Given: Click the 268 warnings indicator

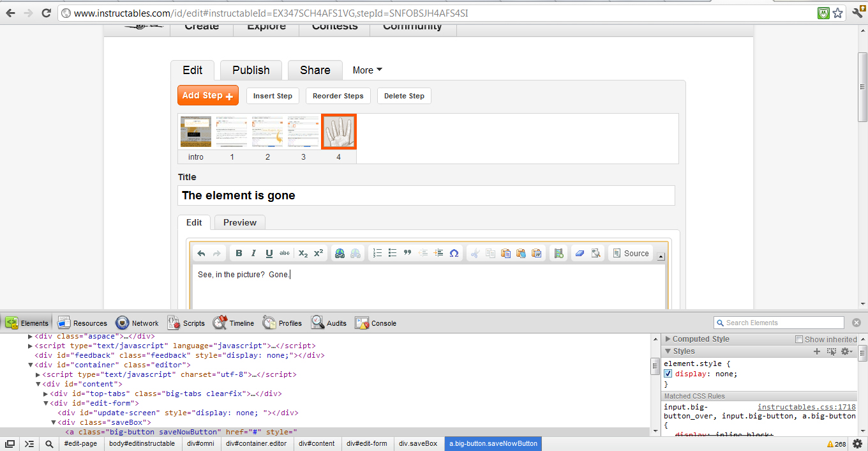Looking at the screenshot, I should pyautogui.click(x=837, y=444).
